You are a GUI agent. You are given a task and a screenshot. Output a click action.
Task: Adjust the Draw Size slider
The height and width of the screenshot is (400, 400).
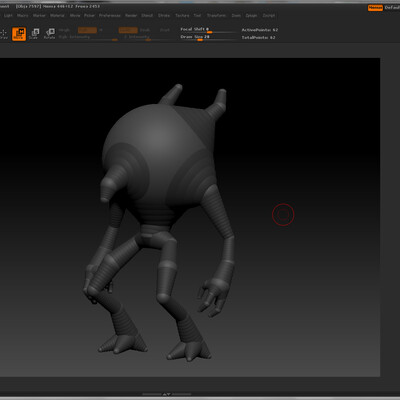(208, 37)
